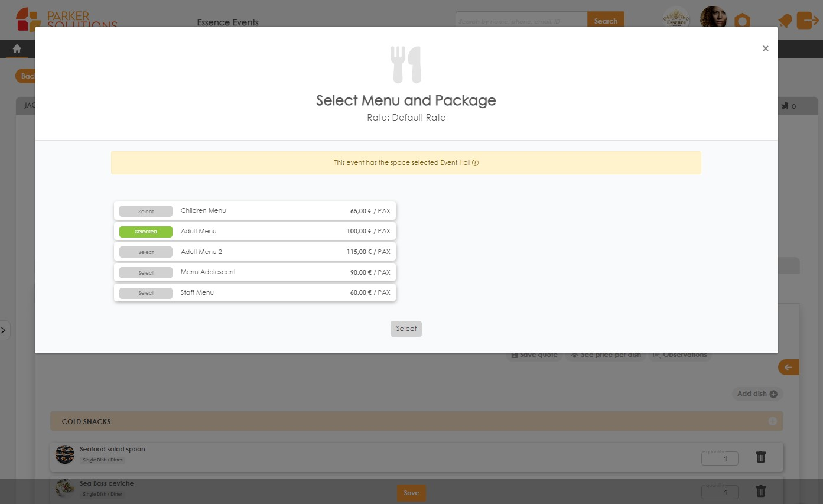Open the Observations menu item
Image resolution: width=823 pixels, height=504 pixels.
click(680, 354)
